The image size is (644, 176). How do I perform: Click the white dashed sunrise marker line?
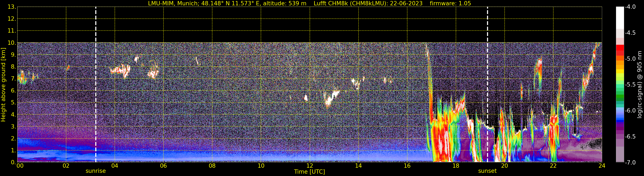[x=95, y=85]
